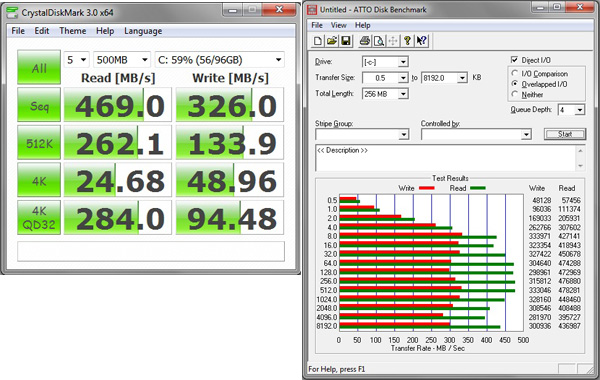Open CrystalDiskMark Language menu
This screenshot has height=380, width=600.
[143, 31]
